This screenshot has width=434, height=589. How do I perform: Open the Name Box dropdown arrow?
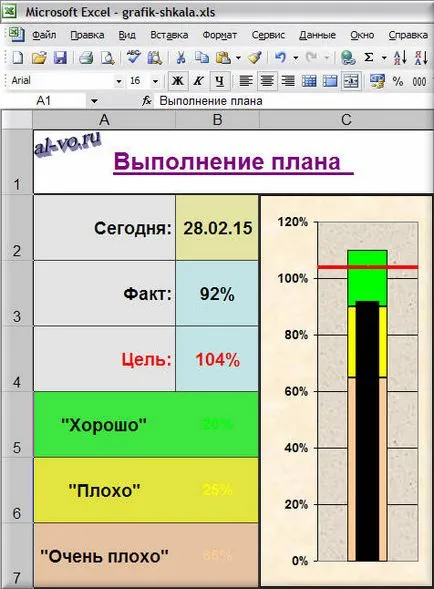tap(94, 101)
